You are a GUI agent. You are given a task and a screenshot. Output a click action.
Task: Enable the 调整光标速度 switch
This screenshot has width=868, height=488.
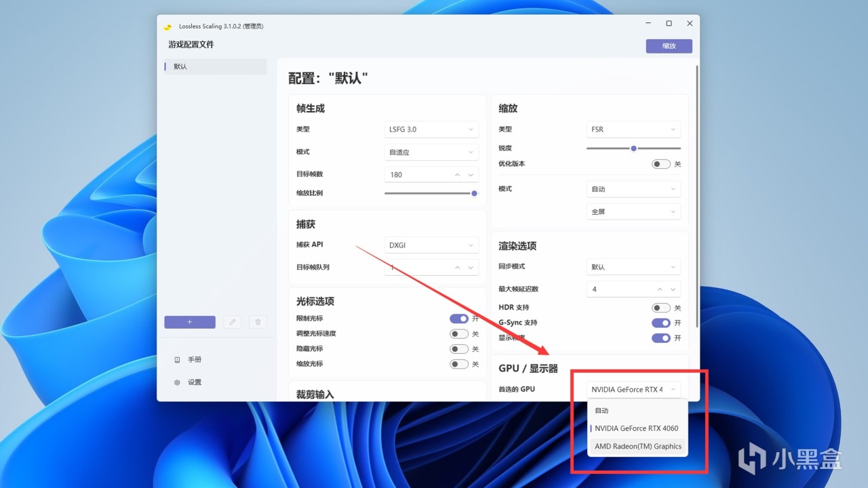pos(459,333)
